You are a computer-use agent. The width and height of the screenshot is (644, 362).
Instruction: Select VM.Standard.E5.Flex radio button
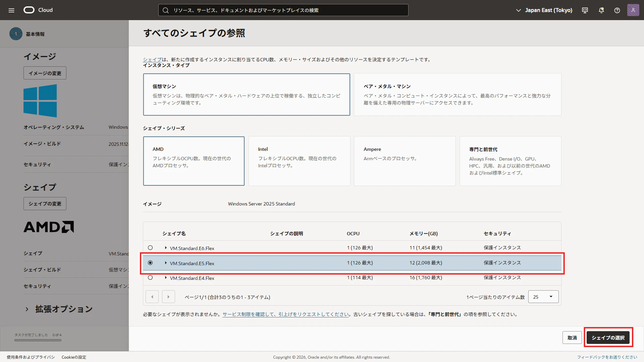point(150,263)
